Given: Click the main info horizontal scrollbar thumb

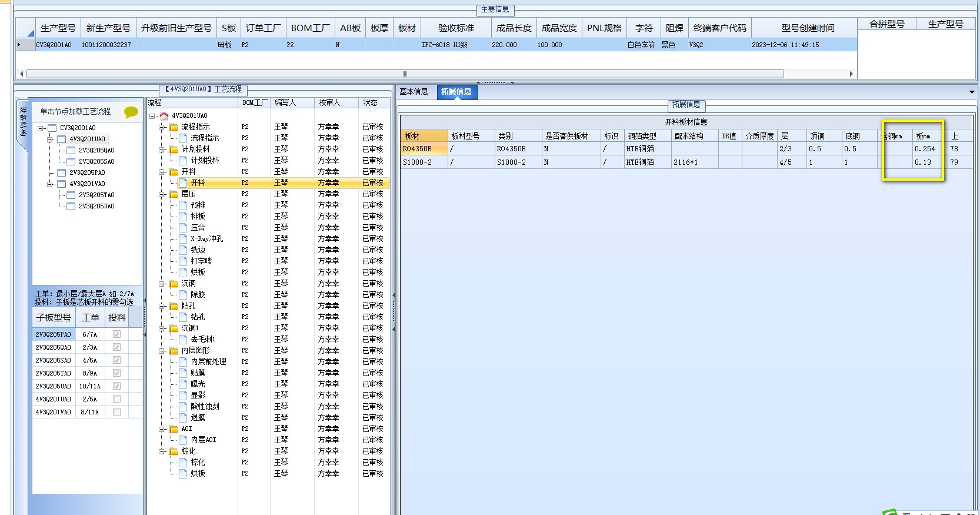Looking at the screenshot, I should point(405,74).
